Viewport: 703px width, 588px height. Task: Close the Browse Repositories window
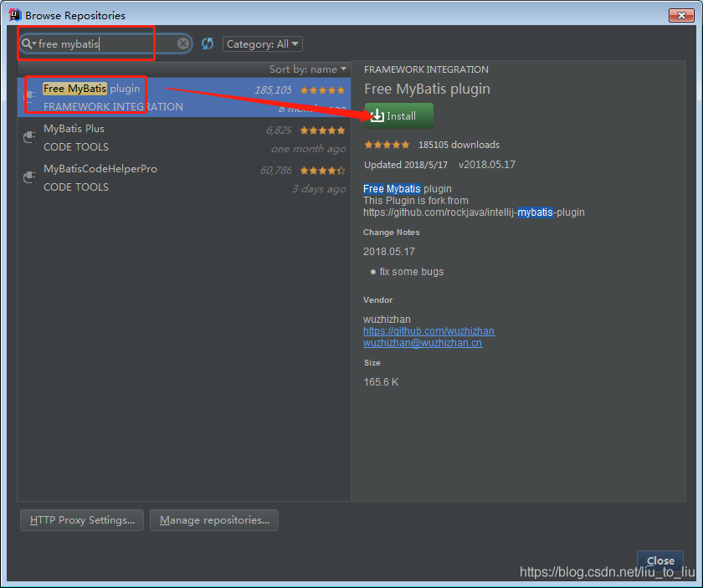681,15
